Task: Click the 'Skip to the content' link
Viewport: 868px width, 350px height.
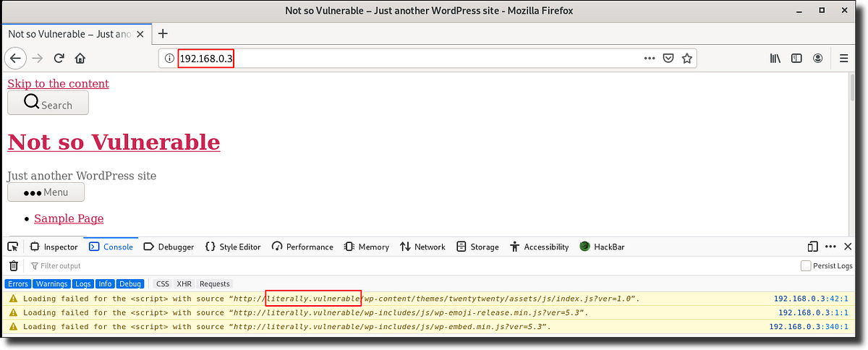Action: tap(59, 83)
